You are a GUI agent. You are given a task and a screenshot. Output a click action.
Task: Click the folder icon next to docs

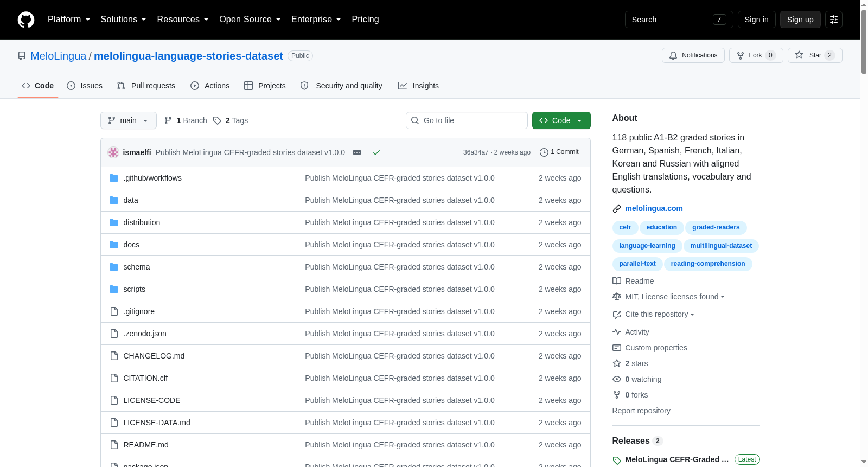click(x=114, y=245)
